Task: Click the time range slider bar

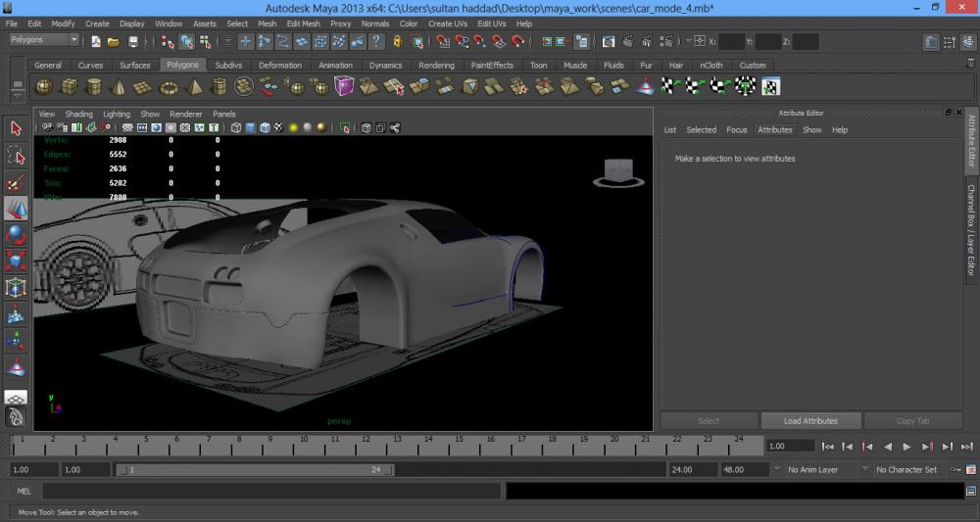Action: point(255,470)
